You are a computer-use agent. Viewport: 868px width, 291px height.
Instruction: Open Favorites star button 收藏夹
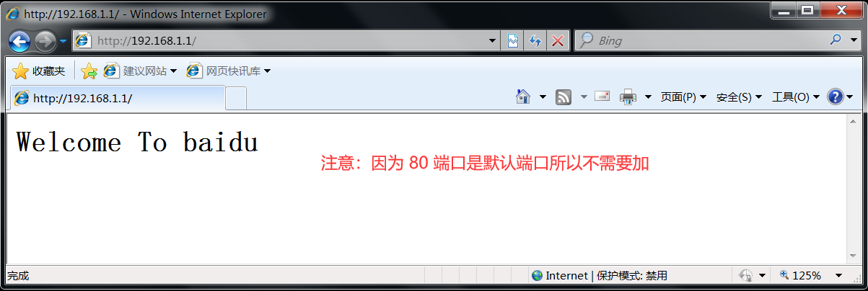coord(39,71)
